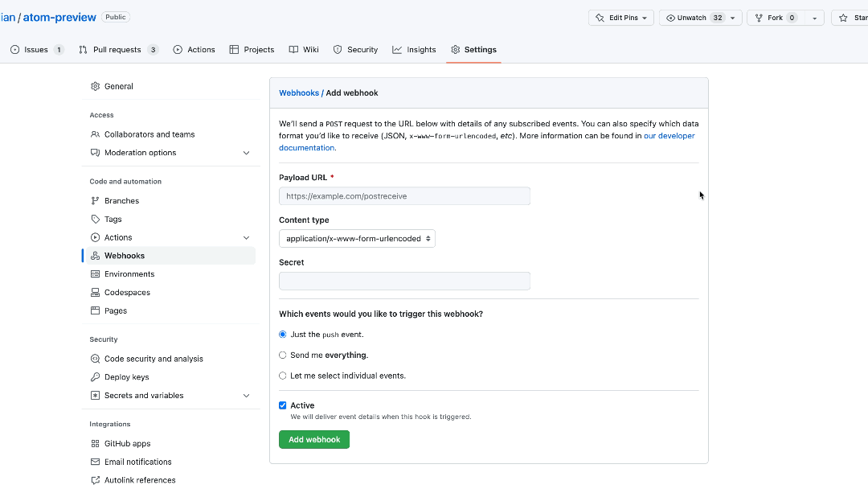Expand Moderation options chevron

(247, 153)
